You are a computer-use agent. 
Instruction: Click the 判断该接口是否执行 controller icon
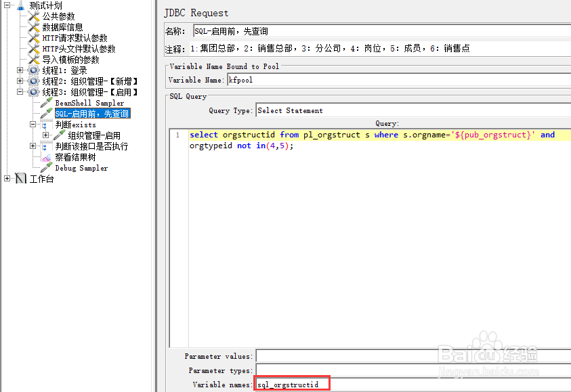(46, 146)
